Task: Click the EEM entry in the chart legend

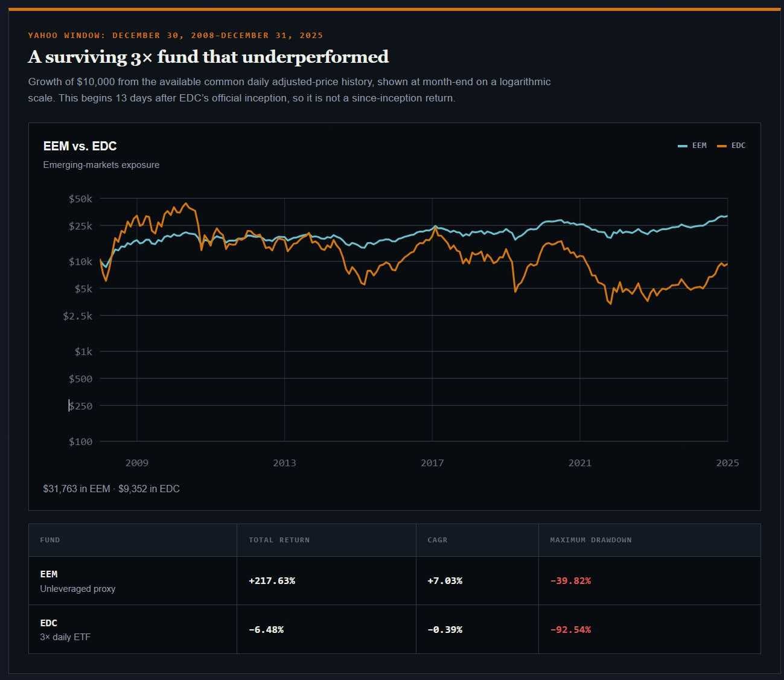Action: (x=692, y=146)
